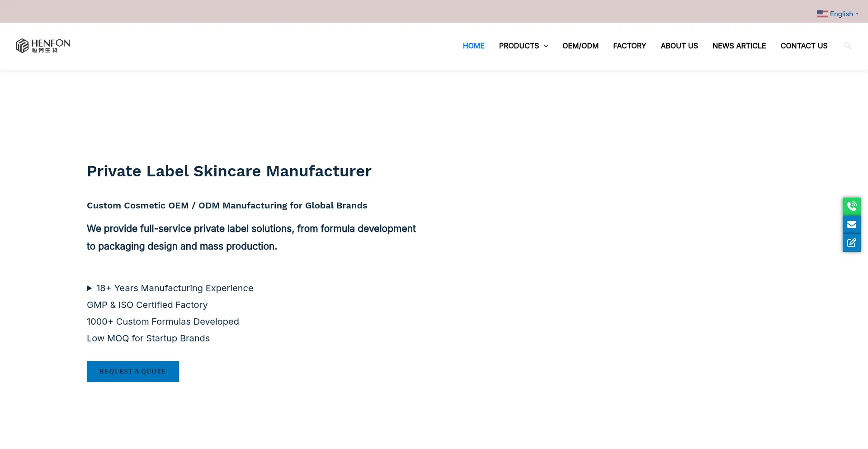Click the 1000+ Custom Formulas Developed line
The height and width of the screenshot is (449, 868).
coord(163,321)
